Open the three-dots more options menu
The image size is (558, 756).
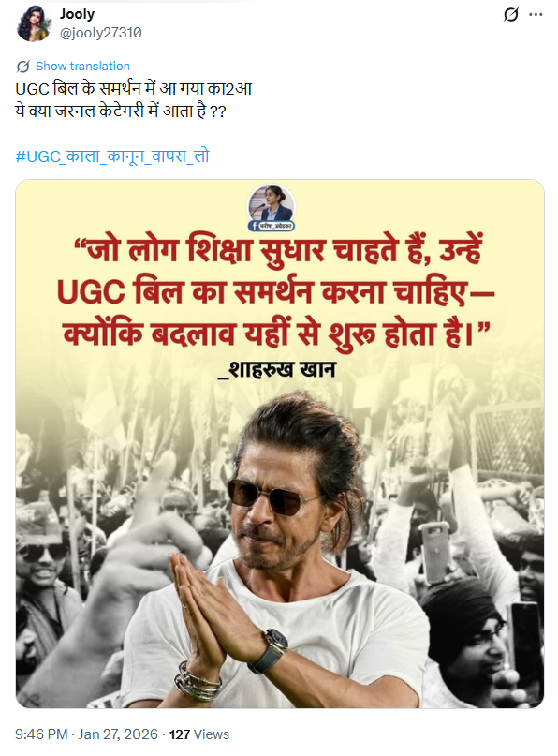(x=536, y=15)
